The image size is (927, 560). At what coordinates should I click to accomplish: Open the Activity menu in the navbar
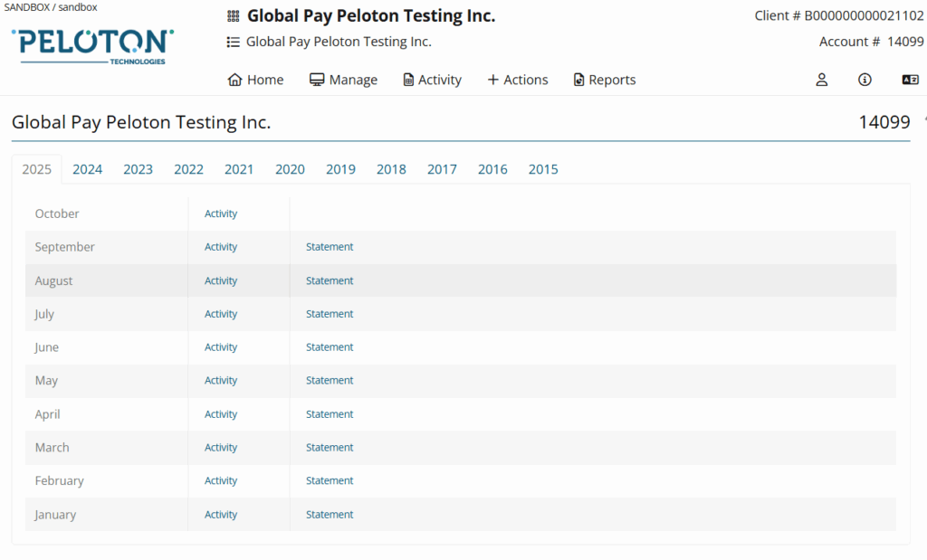click(x=432, y=80)
